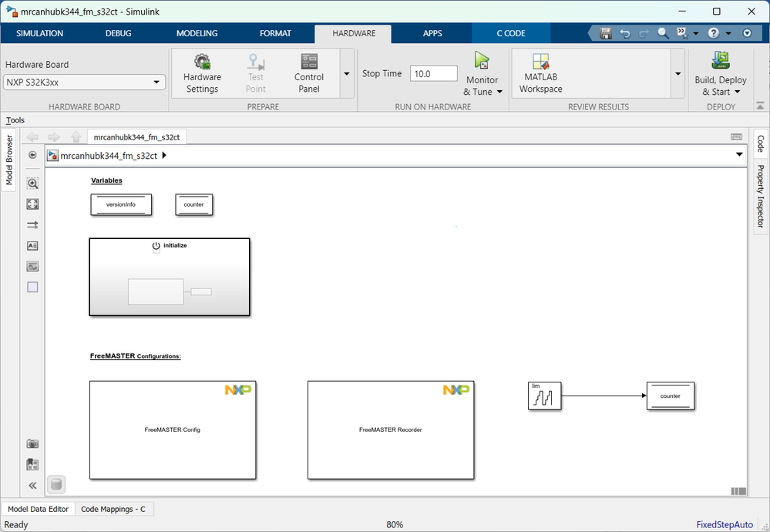Navigate back in model canvas

(32, 137)
